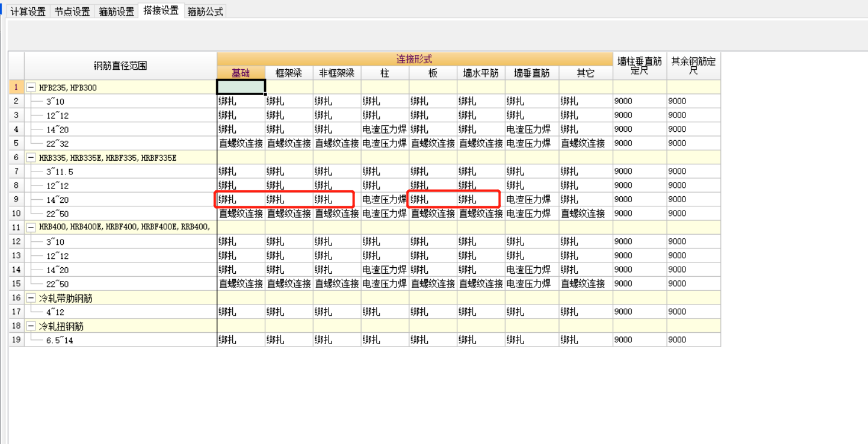The height and width of the screenshot is (444, 868).
Task: Click the 钢筋直径范围 column header
Action: pyautogui.click(x=120, y=66)
